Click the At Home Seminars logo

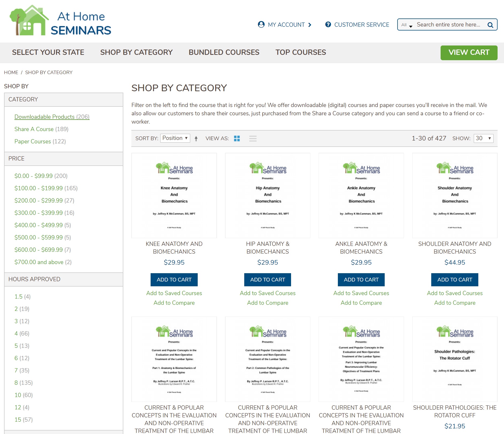point(60,21)
